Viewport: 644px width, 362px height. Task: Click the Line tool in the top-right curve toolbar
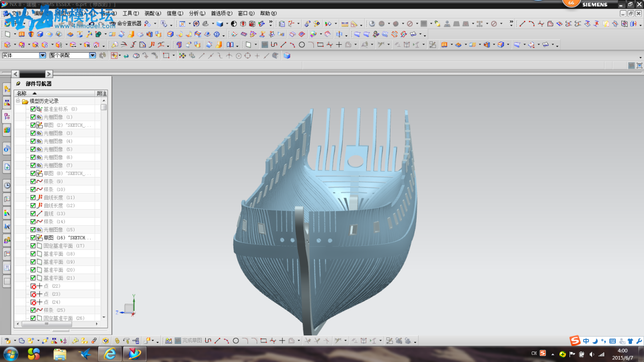tap(522, 24)
